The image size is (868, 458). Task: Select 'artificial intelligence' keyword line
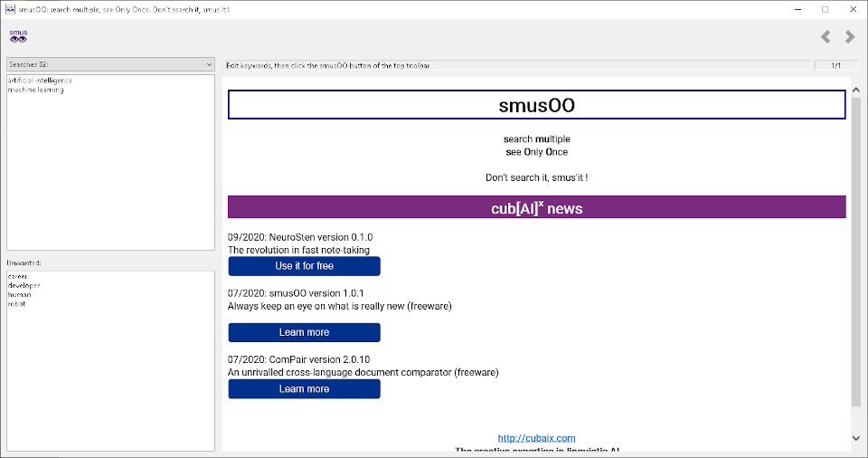click(x=40, y=81)
